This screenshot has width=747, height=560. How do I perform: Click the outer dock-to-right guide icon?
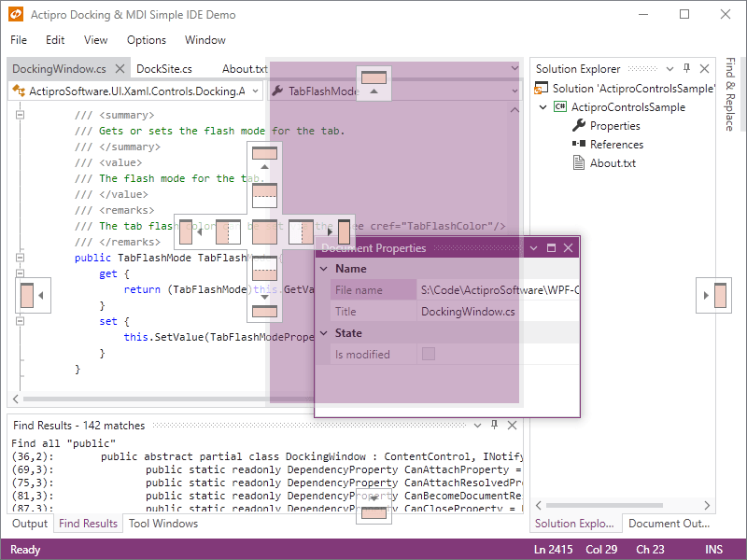715,295
